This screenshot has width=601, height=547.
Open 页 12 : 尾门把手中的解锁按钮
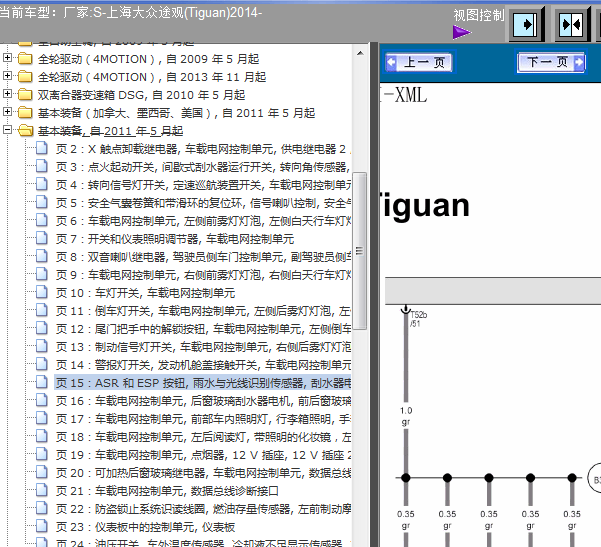203,329
